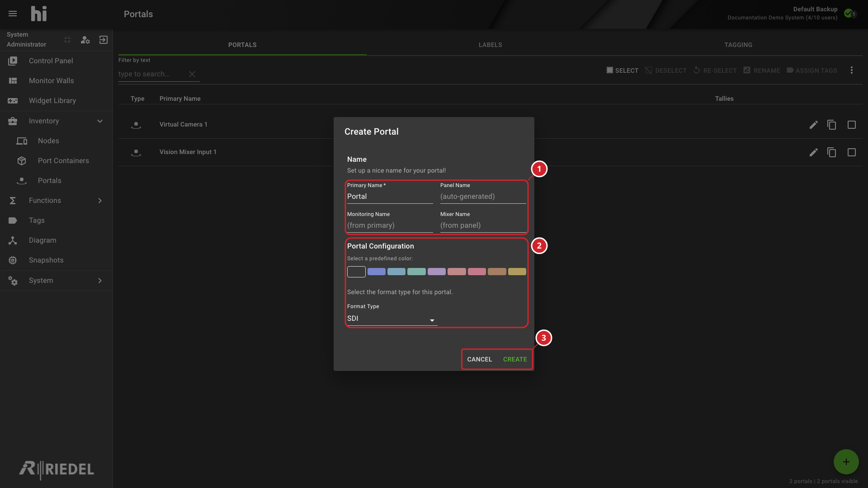Duplicate Virtual Camera 1 with copy icon
The width and height of the screenshot is (868, 488).
pyautogui.click(x=832, y=125)
